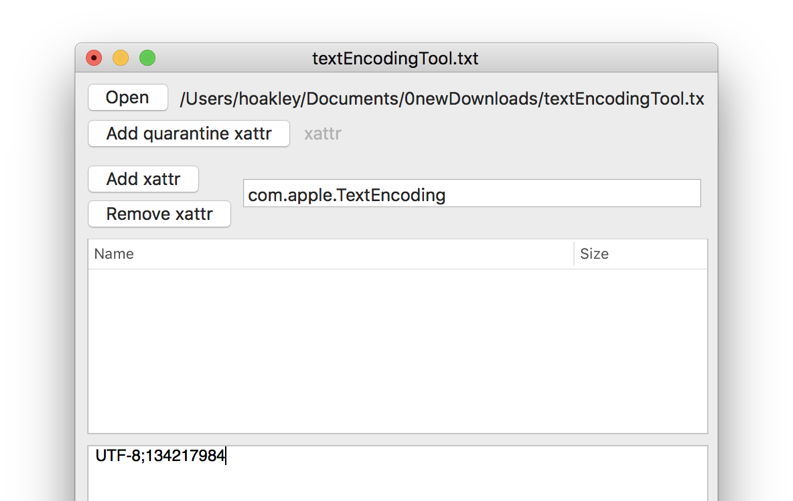Place cursor in the UTF-8;134217984 text
The width and height of the screenshot is (793, 501).
(160, 456)
